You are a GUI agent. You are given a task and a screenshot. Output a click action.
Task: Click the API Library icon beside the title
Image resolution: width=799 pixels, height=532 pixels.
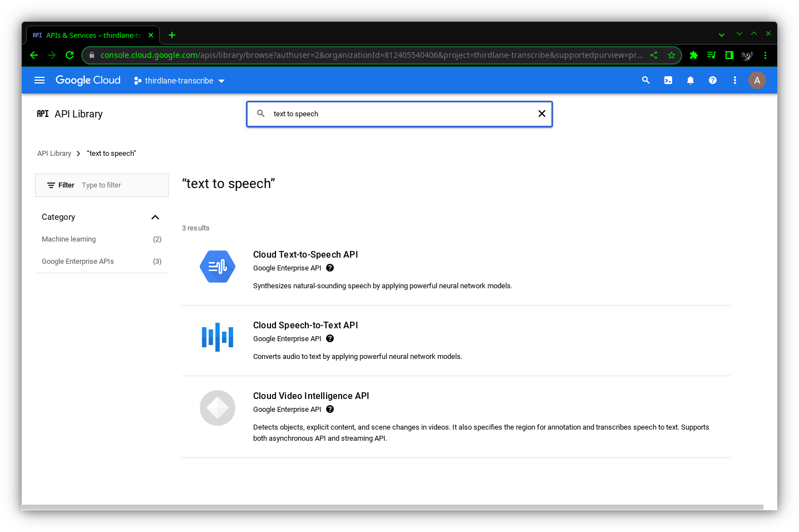click(x=43, y=114)
